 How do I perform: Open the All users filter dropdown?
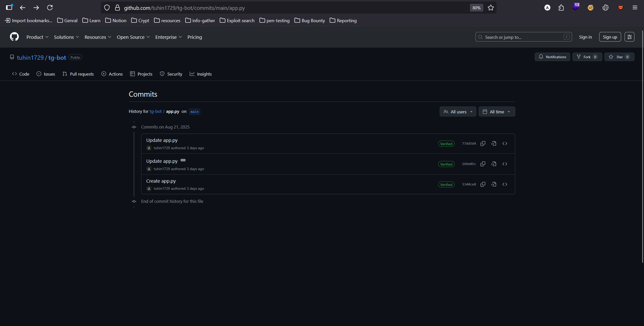(458, 112)
